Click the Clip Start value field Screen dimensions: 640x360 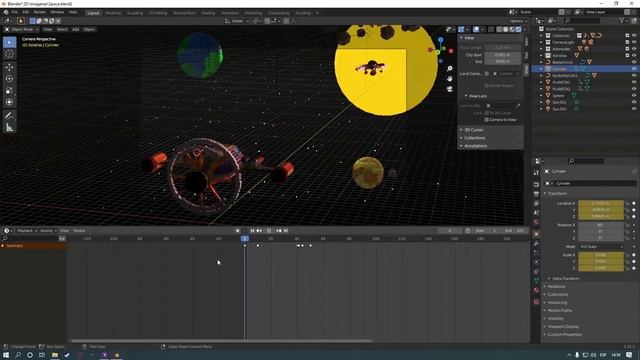[x=502, y=55]
